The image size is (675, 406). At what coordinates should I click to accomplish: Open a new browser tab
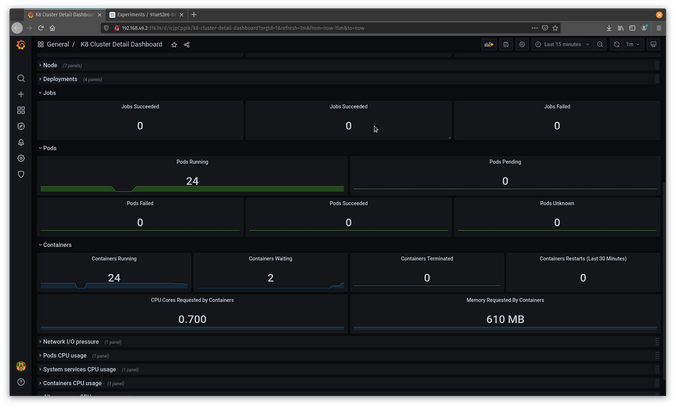click(x=194, y=15)
